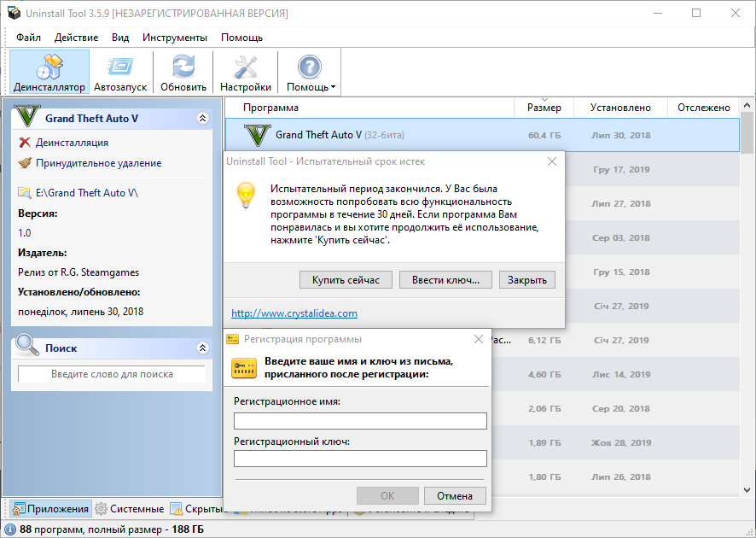Click the Жов 28, 2019 date cell

point(621,443)
